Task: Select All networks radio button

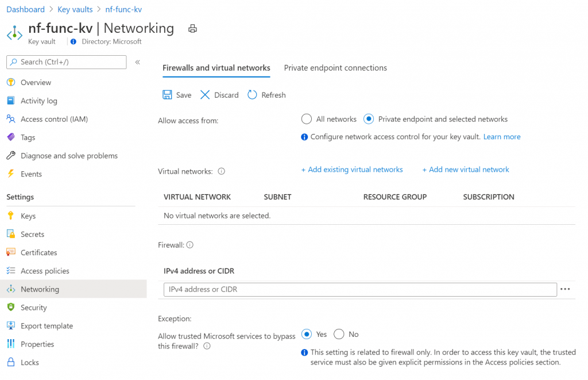Action: pyautogui.click(x=307, y=119)
